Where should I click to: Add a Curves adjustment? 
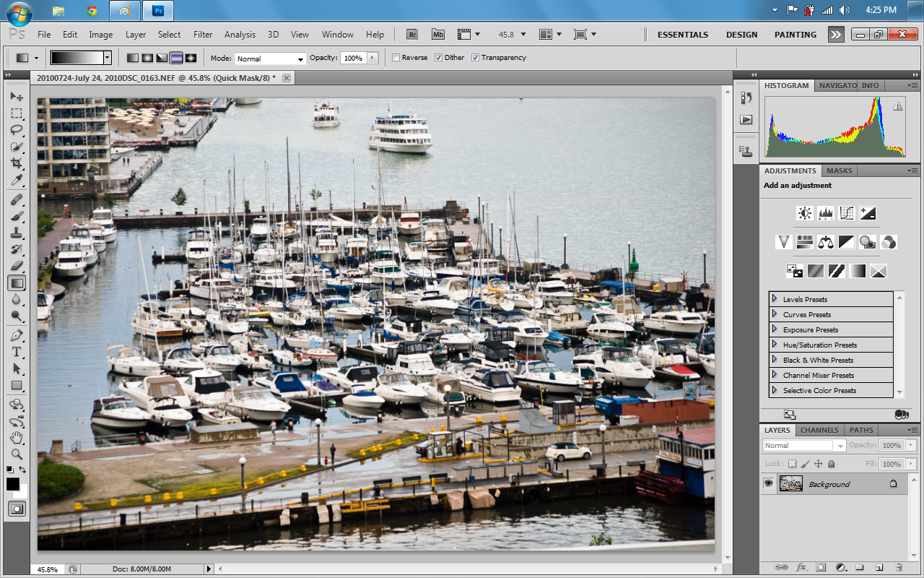coord(847,213)
